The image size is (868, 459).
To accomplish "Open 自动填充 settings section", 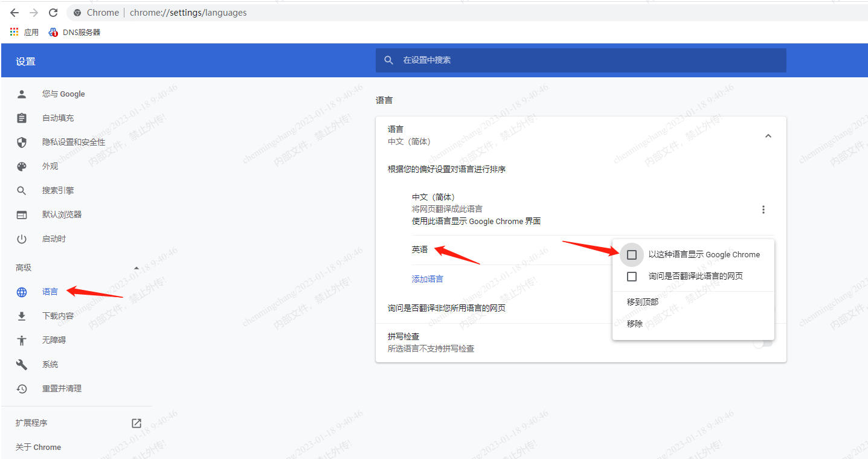I will point(58,118).
